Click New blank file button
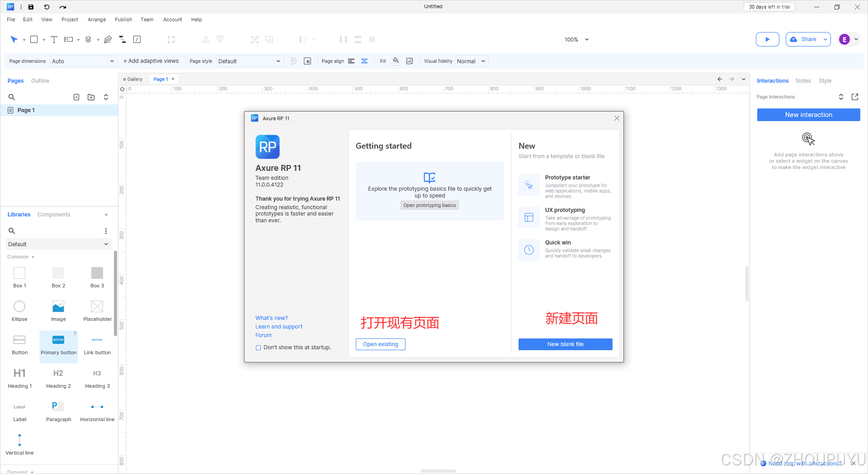This screenshot has height=474, width=868. (565, 344)
